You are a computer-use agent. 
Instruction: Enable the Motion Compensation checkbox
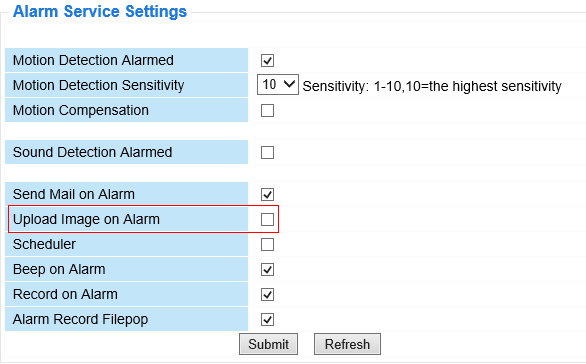[x=267, y=111]
